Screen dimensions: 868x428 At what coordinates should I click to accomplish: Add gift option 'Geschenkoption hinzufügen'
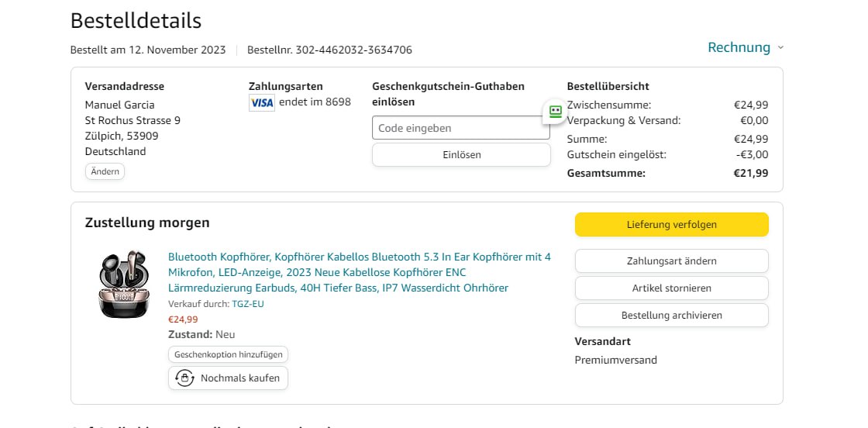click(x=228, y=354)
